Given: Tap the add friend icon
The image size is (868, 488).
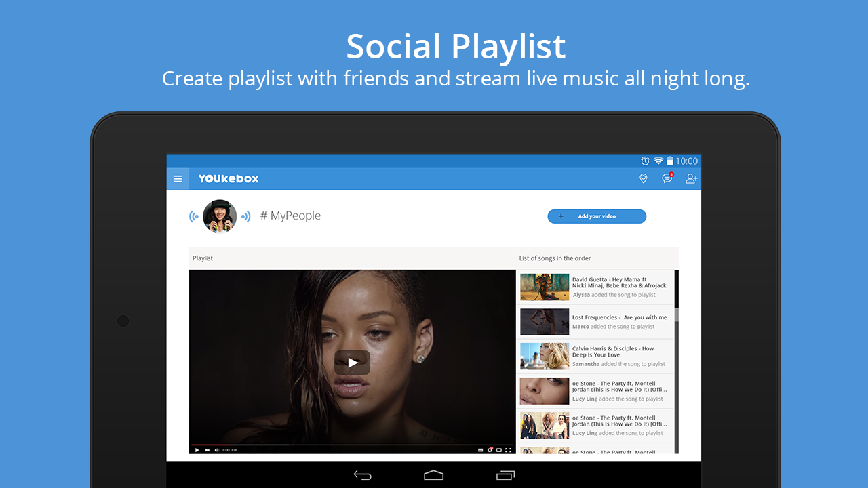Looking at the screenshot, I should click(x=691, y=178).
